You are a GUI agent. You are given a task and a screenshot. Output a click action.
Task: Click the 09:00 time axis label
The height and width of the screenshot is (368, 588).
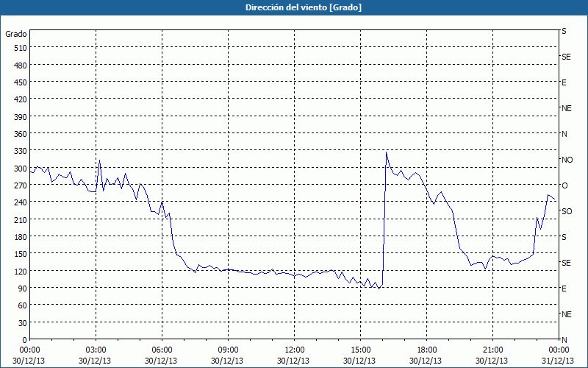(228, 350)
